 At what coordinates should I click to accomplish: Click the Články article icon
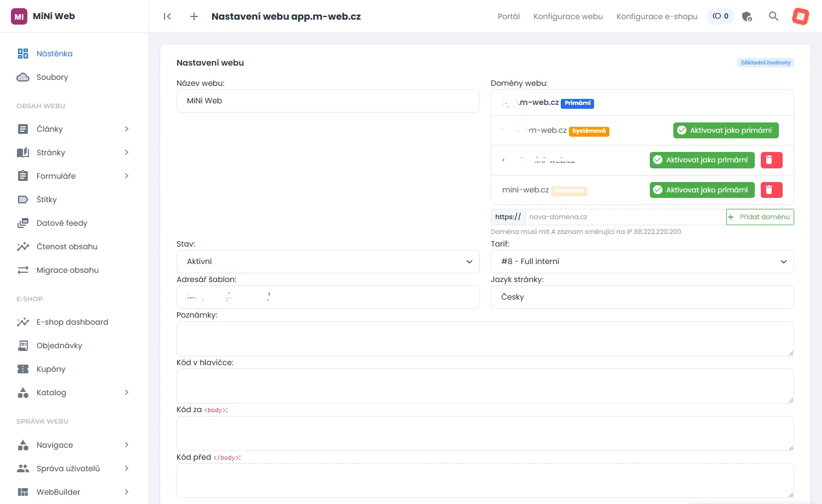[23, 129]
